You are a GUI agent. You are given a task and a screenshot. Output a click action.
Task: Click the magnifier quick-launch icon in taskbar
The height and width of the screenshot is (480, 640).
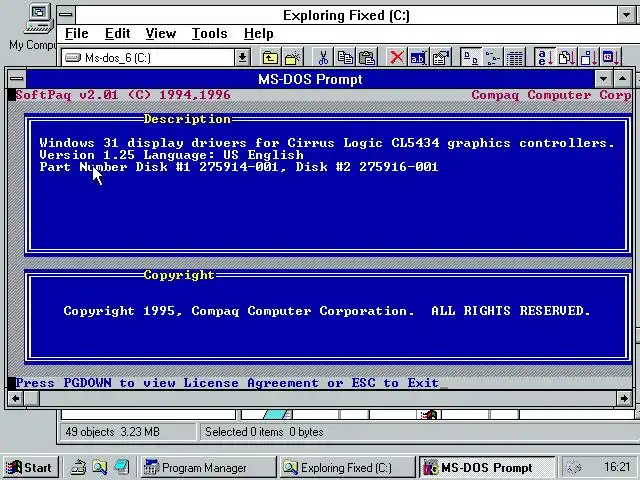(100, 467)
